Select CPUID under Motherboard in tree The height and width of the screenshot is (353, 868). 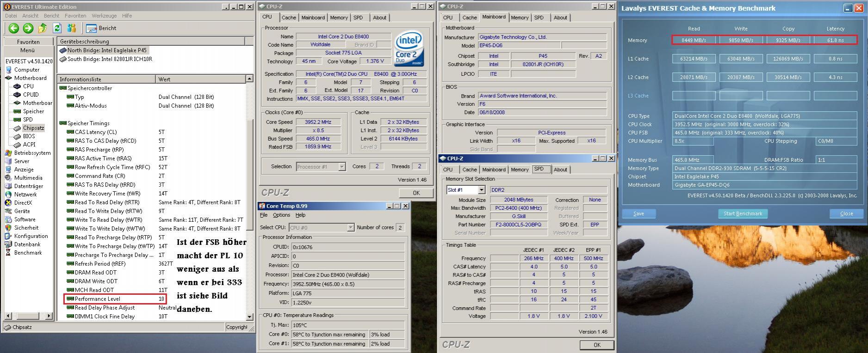31,95
